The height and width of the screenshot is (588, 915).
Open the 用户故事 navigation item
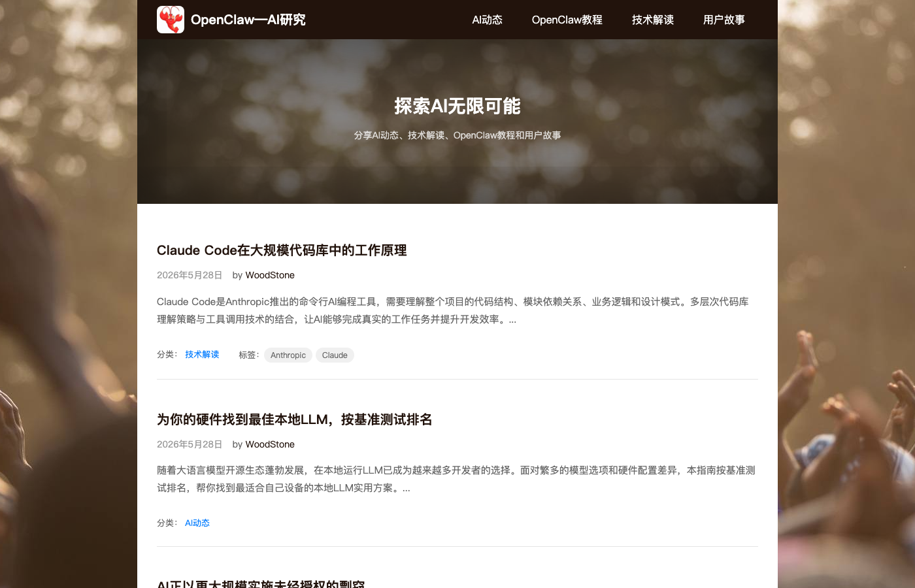tap(724, 20)
